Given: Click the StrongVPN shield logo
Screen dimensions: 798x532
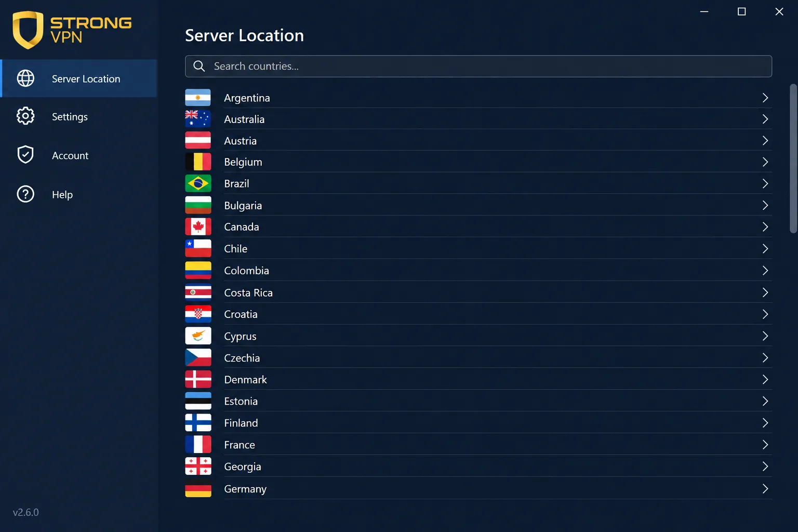Looking at the screenshot, I should 28,30.
